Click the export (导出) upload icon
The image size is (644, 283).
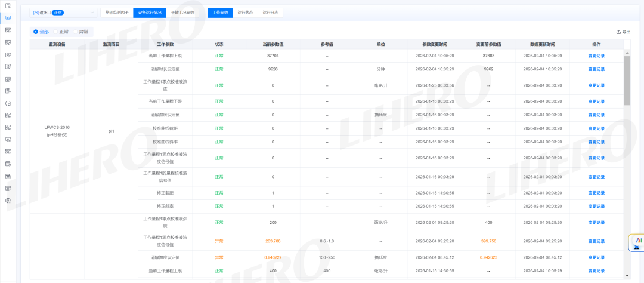(618, 32)
